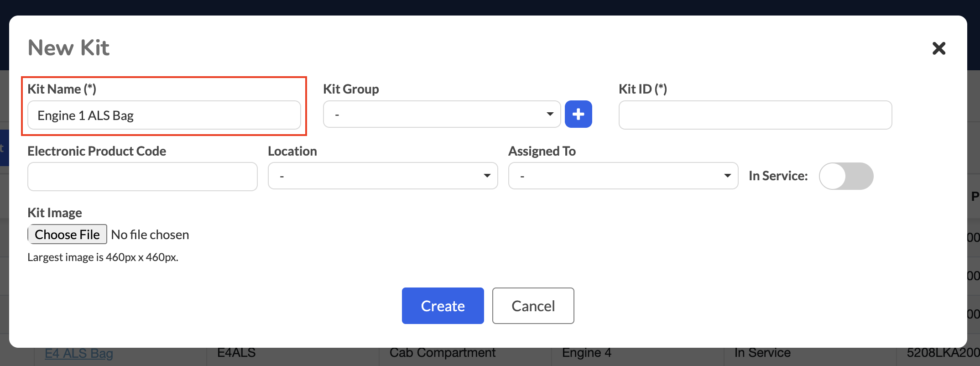Open the E4 ALS Bag link
Image resolution: width=980 pixels, height=366 pixels.
(79, 353)
